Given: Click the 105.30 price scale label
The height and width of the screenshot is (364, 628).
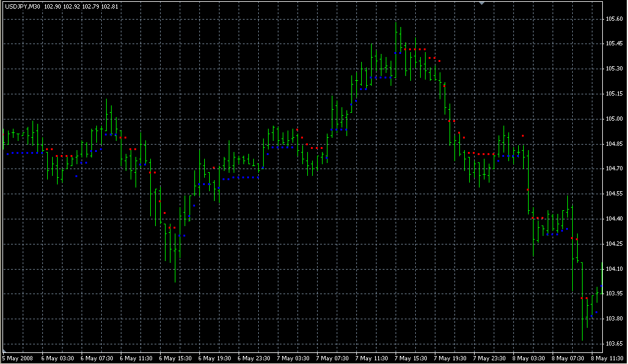Looking at the screenshot, I should coord(615,69).
